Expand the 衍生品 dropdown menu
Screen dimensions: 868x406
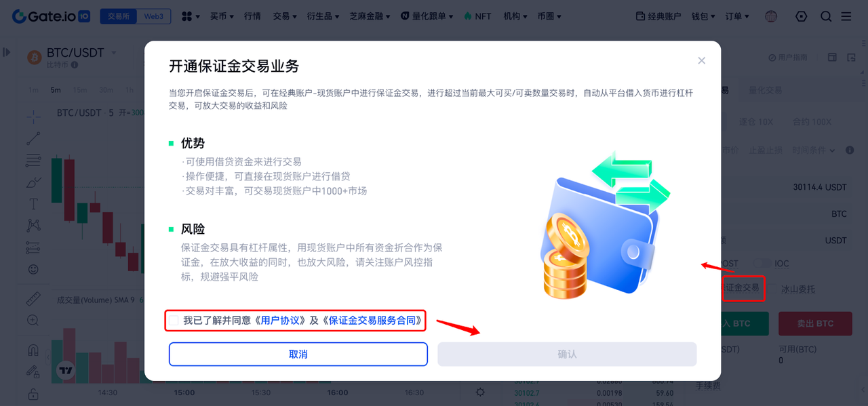coord(323,16)
